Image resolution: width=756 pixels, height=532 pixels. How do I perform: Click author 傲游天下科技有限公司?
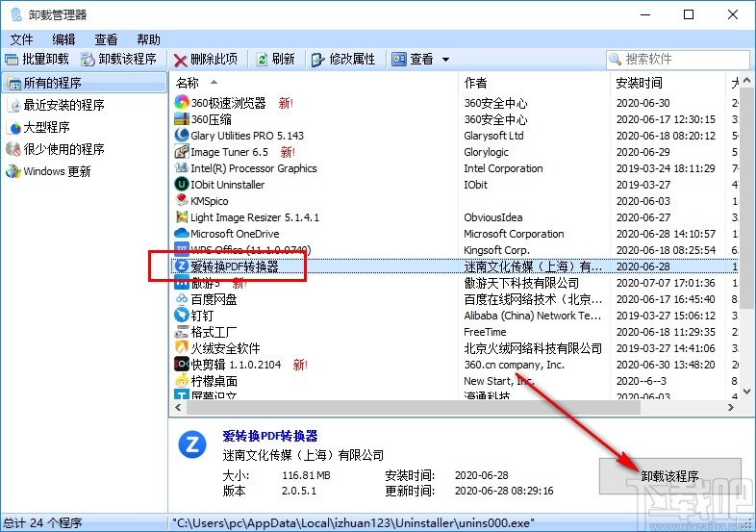tap(520, 283)
